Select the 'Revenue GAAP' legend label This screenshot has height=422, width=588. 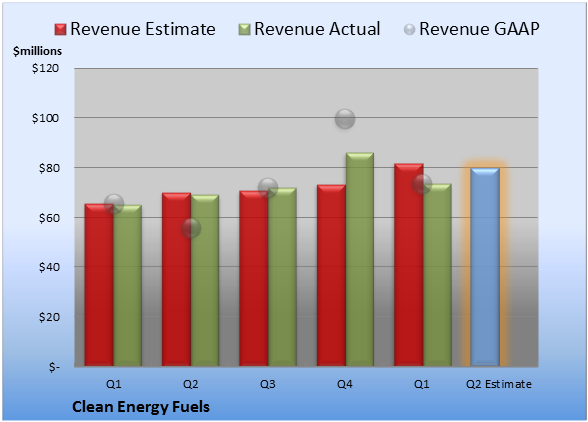pyautogui.click(x=479, y=29)
